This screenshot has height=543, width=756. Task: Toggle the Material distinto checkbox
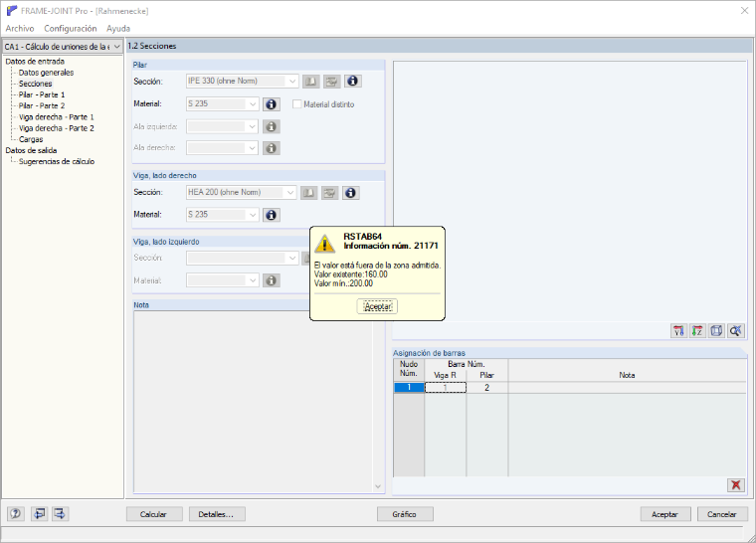pyautogui.click(x=297, y=104)
